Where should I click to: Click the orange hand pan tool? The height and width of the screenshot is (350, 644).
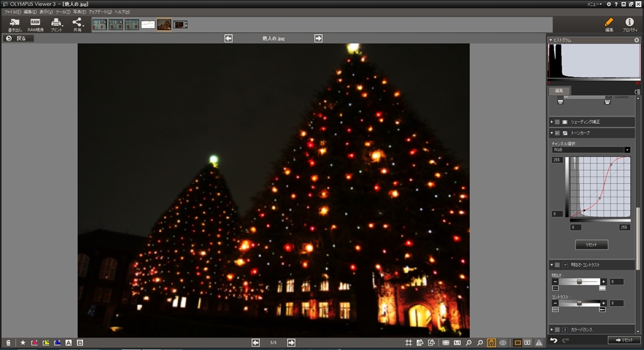pos(491,342)
